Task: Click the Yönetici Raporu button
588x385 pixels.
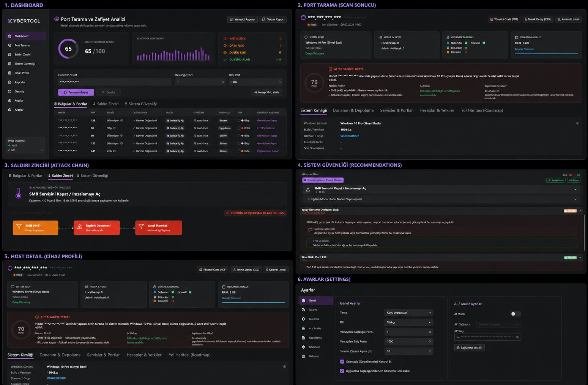Action: pos(243,19)
